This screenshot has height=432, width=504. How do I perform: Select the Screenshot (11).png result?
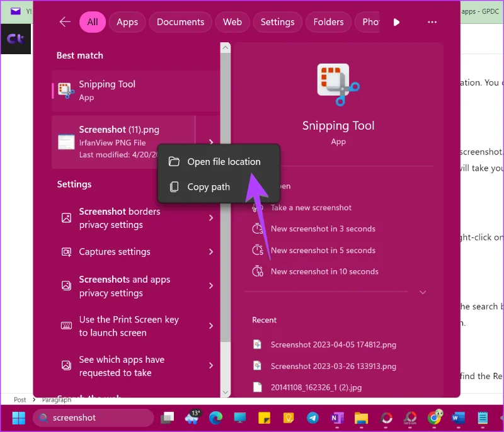tap(123, 142)
